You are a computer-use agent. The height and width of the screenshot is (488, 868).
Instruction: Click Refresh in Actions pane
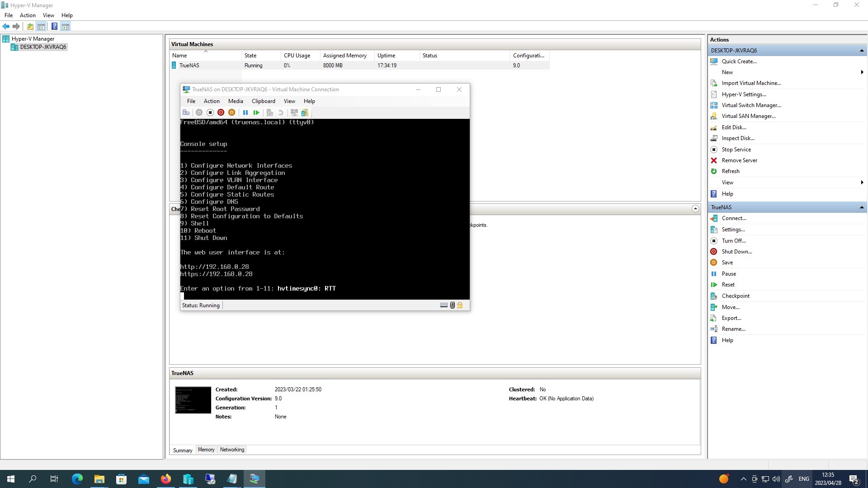click(x=731, y=171)
